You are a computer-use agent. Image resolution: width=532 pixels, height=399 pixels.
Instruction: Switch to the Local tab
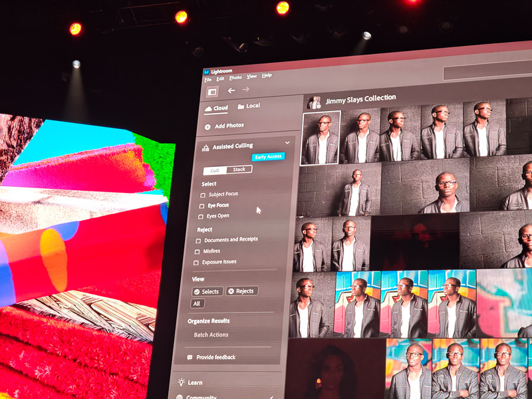[249, 106]
